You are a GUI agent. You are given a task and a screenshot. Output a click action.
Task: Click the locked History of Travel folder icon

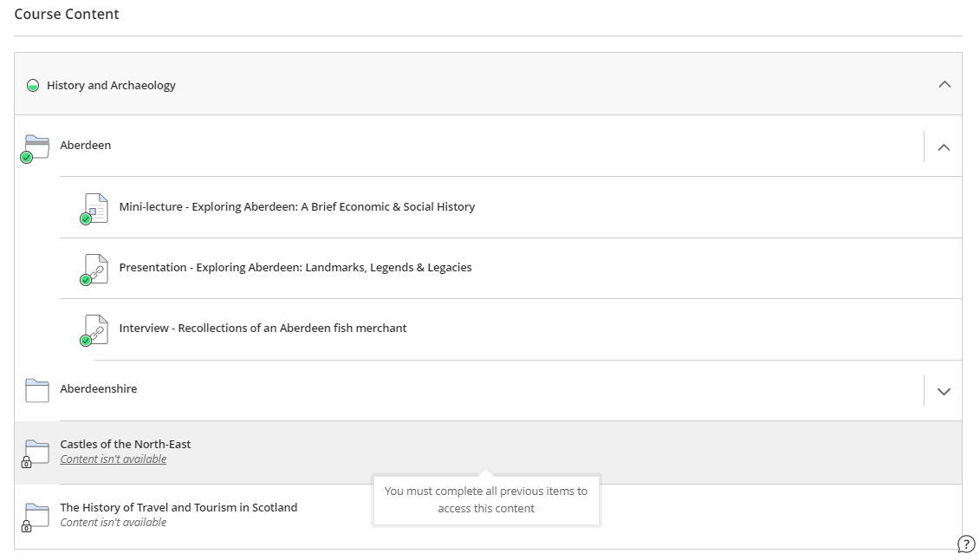36,515
